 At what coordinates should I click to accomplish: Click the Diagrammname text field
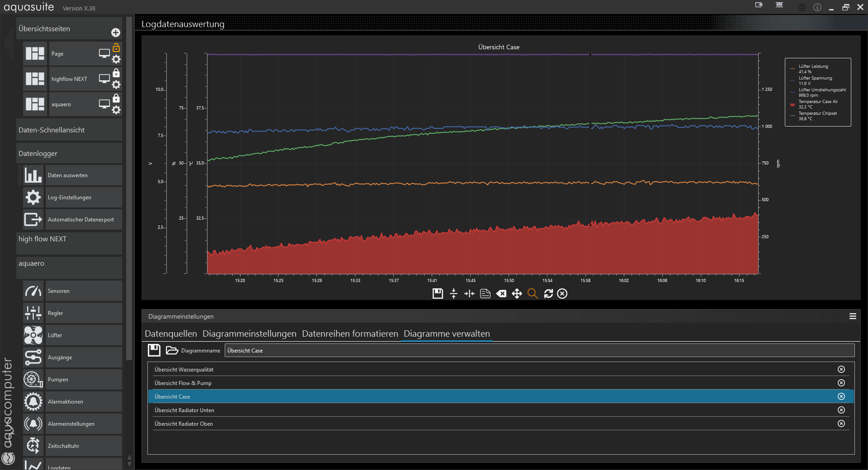coord(539,351)
